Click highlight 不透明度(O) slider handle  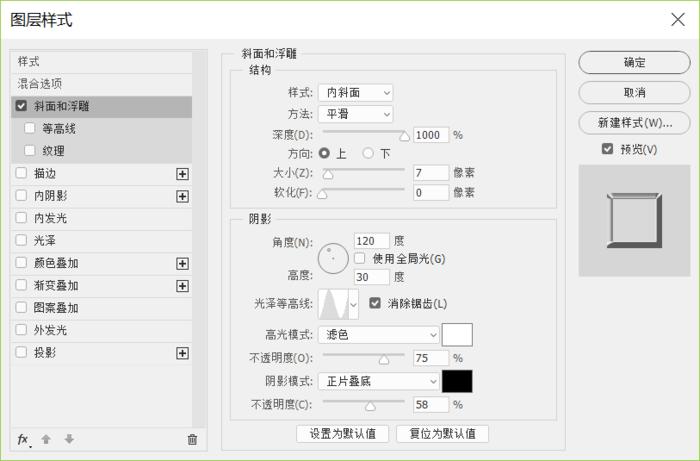pyautogui.click(x=384, y=359)
